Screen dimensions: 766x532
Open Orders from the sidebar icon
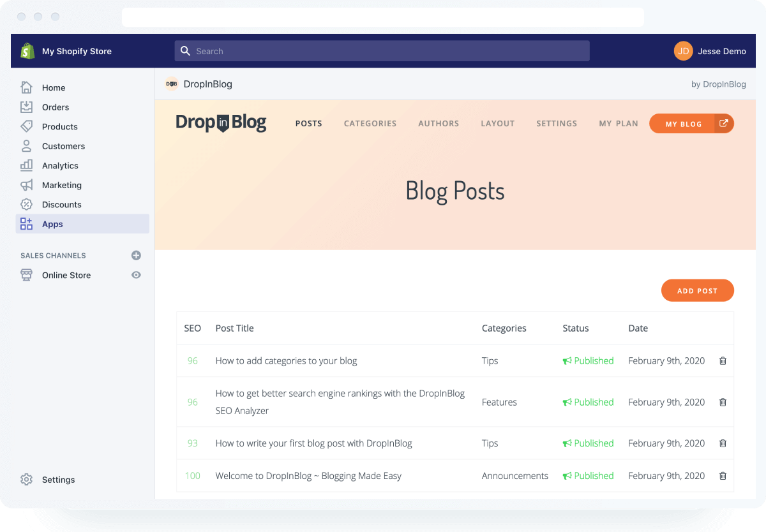click(26, 107)
